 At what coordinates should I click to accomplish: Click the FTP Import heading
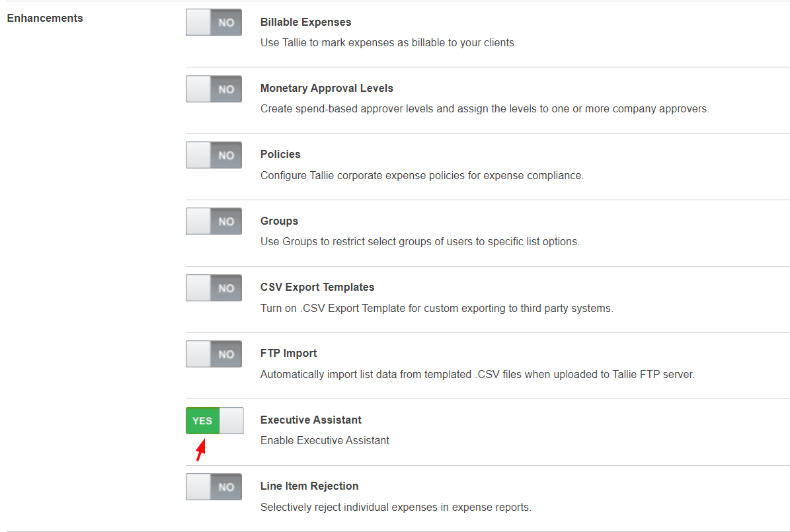tap(289, 354)
